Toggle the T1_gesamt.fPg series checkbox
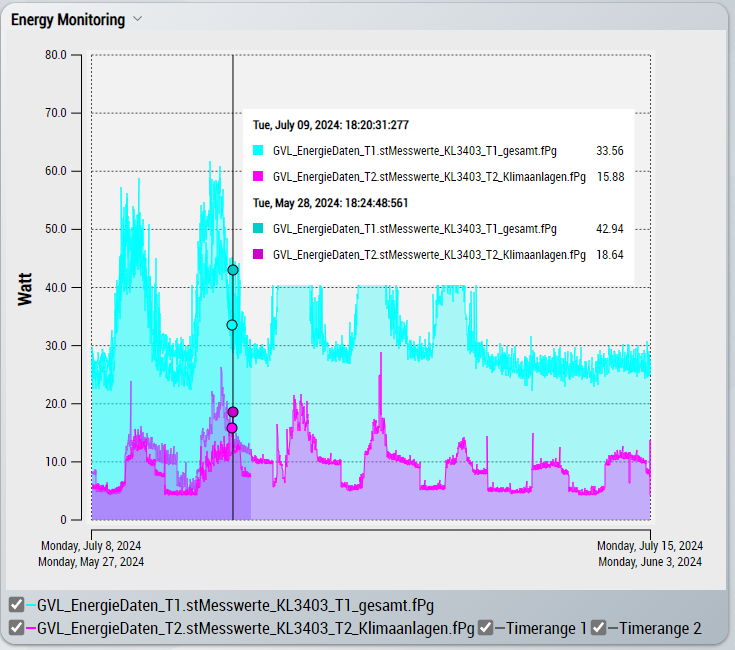 click(x=16, y=604)
